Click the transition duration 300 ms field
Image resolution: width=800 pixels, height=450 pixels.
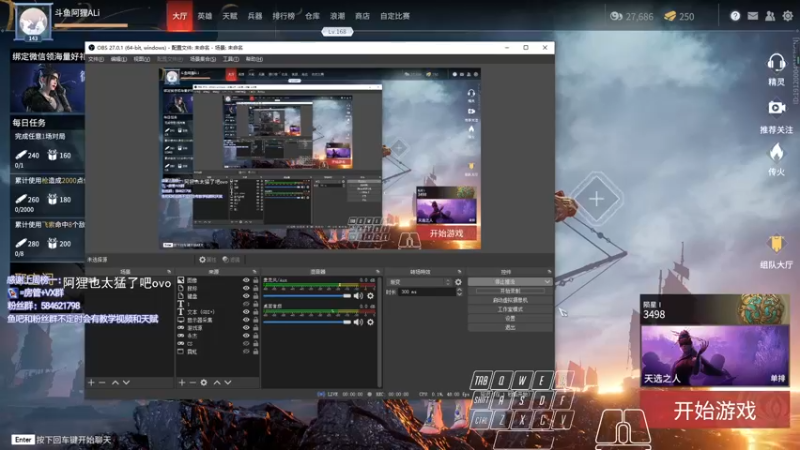point(427,292)
